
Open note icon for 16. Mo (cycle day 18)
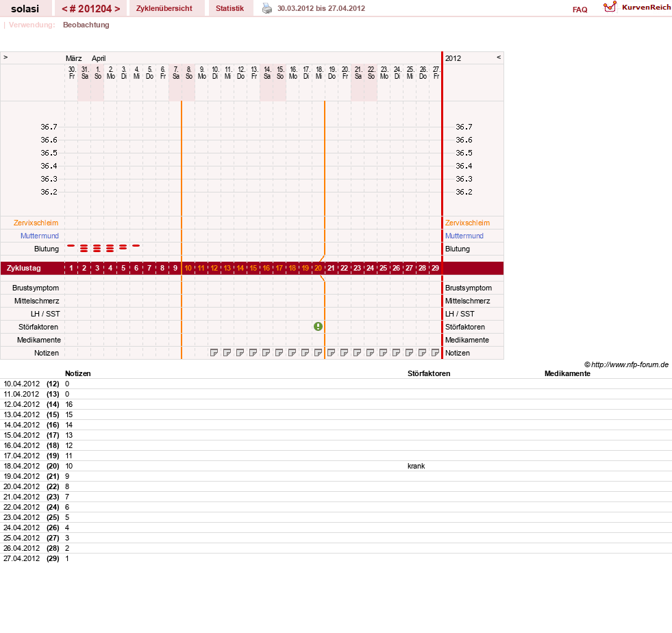point(292,353)
